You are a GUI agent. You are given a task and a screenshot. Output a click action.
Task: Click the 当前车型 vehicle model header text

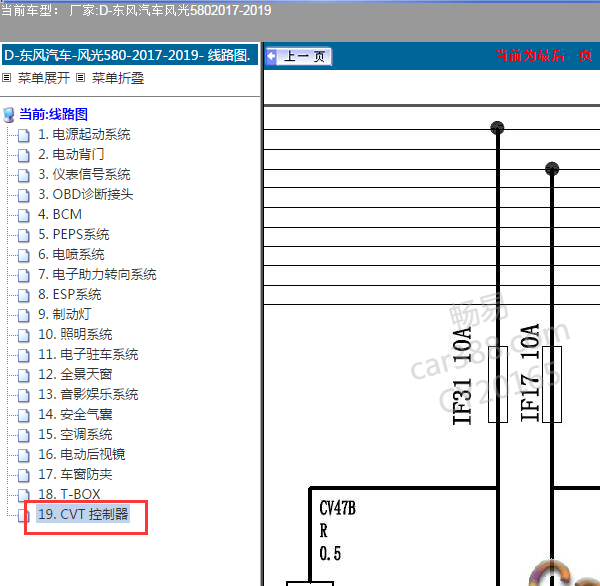point(136,10)
